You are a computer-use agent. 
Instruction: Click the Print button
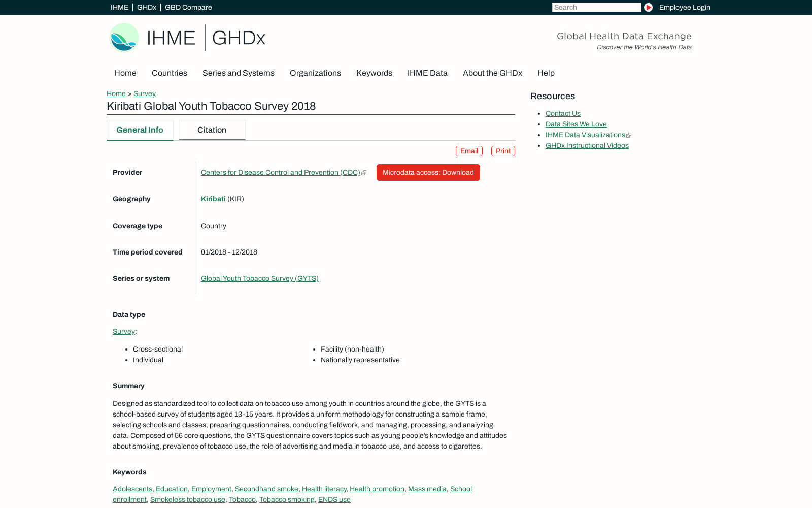click(503, 151)
